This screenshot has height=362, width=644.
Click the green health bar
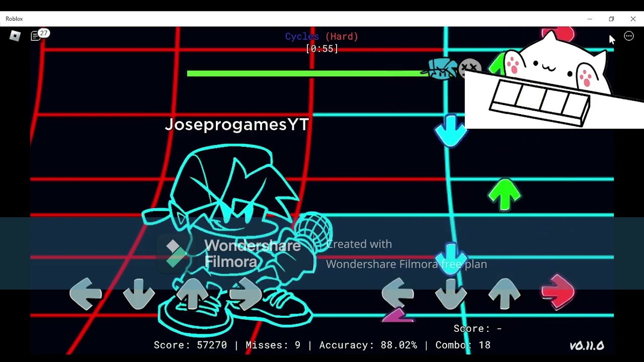307,73
